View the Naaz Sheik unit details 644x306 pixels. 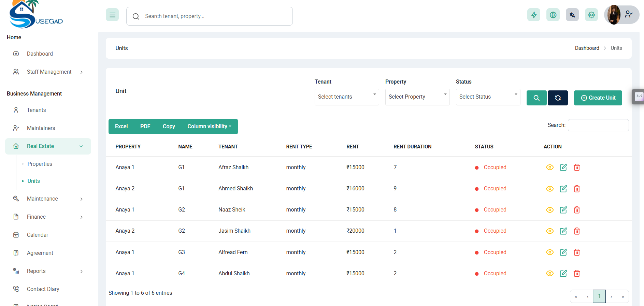coord(550,210)
